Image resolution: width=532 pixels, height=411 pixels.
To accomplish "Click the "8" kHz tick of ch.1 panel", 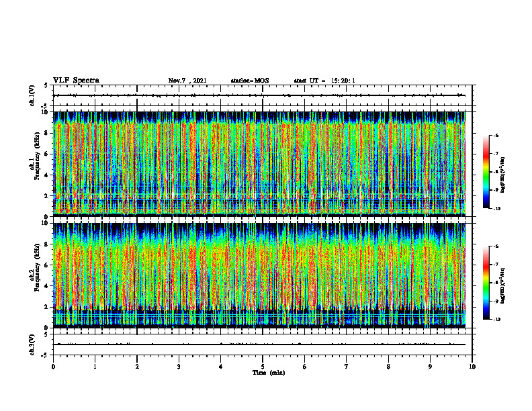I will pyautogui.click(x=47, y=133).
